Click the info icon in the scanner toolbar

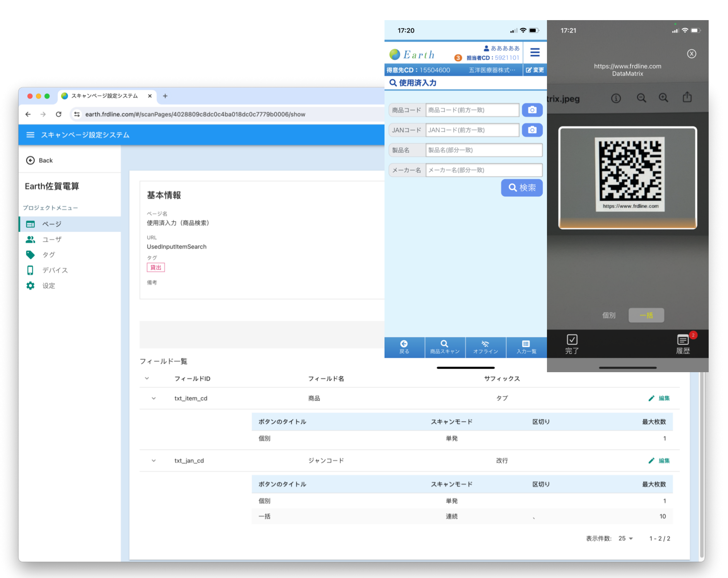click(x=616, y=98)
